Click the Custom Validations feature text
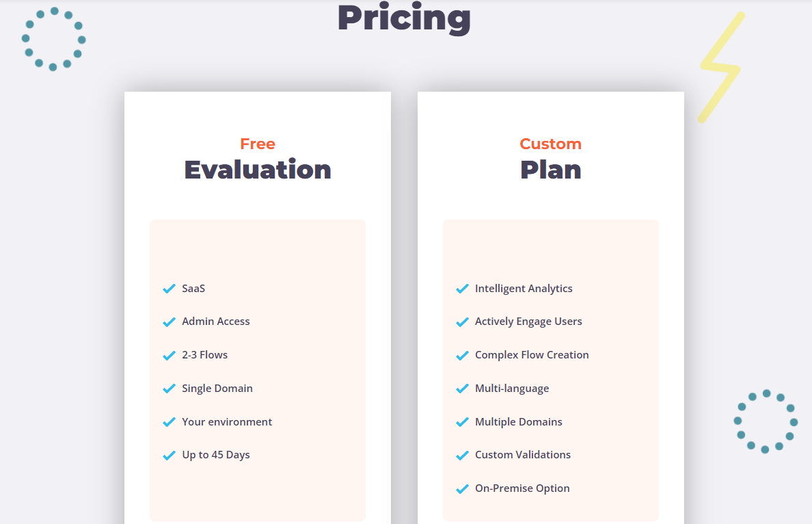The width and height of the screenshot is (812, 524). point(522,454)
